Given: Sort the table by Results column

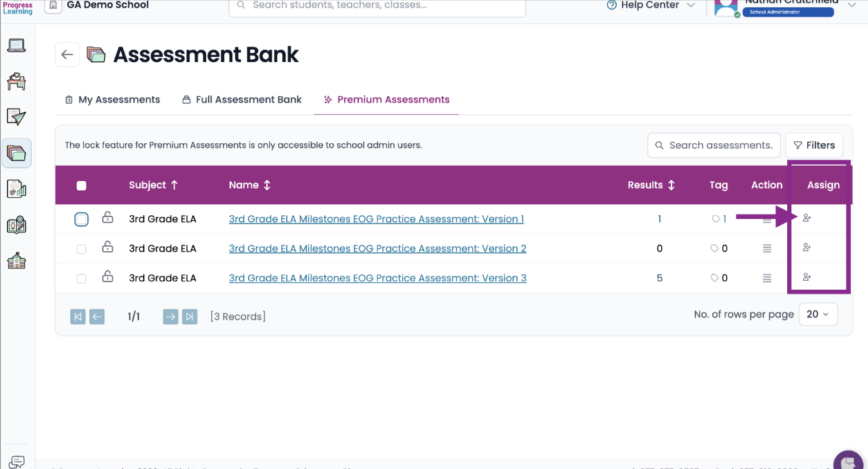Looking at the screenshot, I should (x=651, y=185).
